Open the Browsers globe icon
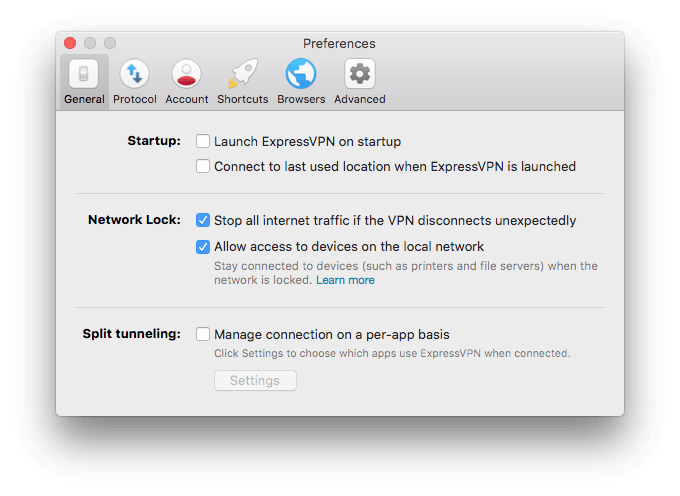The width and height of the screenshot is (680, 496). point(301,74)
